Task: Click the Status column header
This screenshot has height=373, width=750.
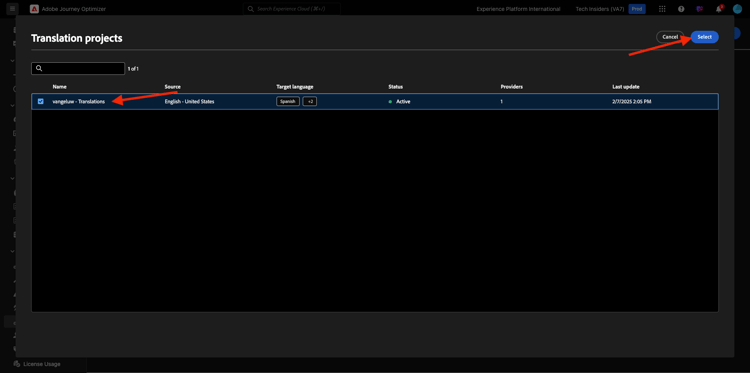Action: [x=396, y=87]
